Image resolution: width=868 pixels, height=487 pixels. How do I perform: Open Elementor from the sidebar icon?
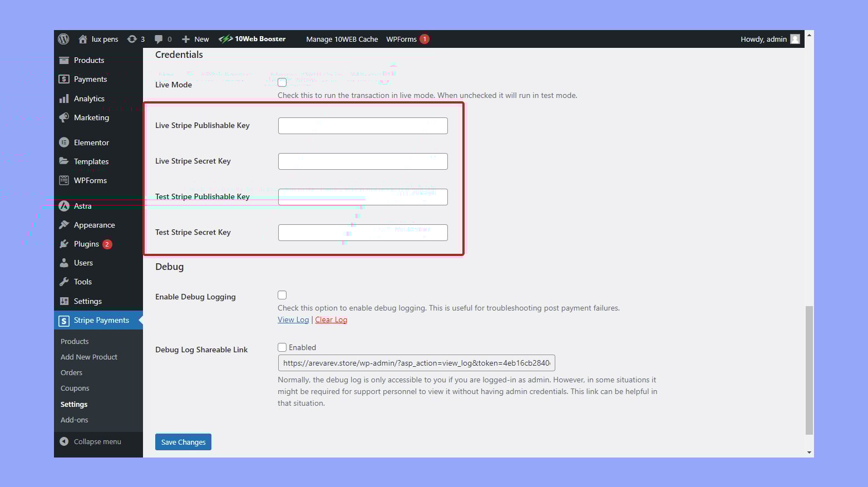(x=64, y=142)
